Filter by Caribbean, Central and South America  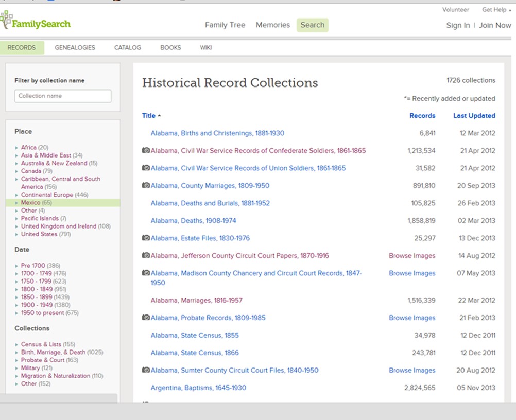point(61,183)
